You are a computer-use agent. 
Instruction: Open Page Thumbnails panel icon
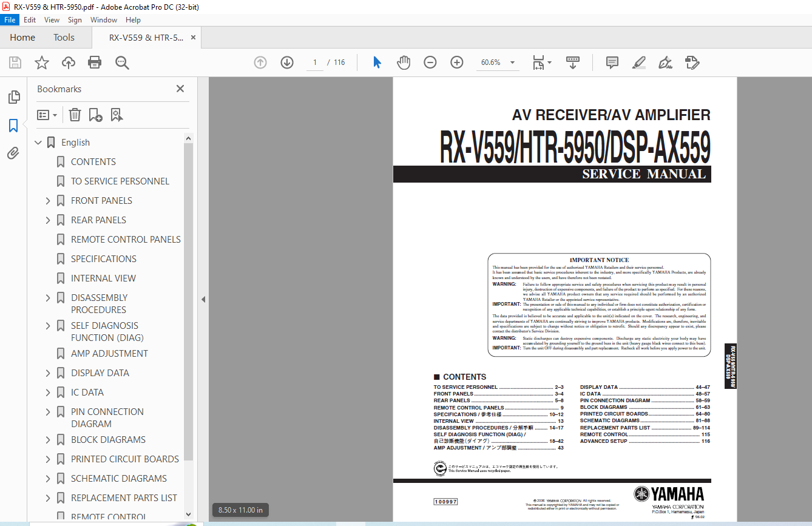[13, 97]
